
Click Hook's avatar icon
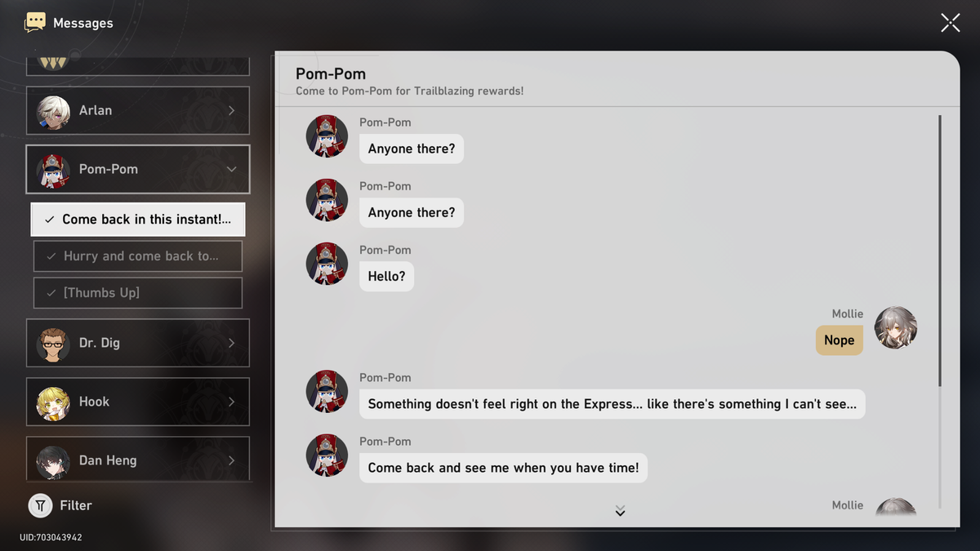tap(53, 402)
